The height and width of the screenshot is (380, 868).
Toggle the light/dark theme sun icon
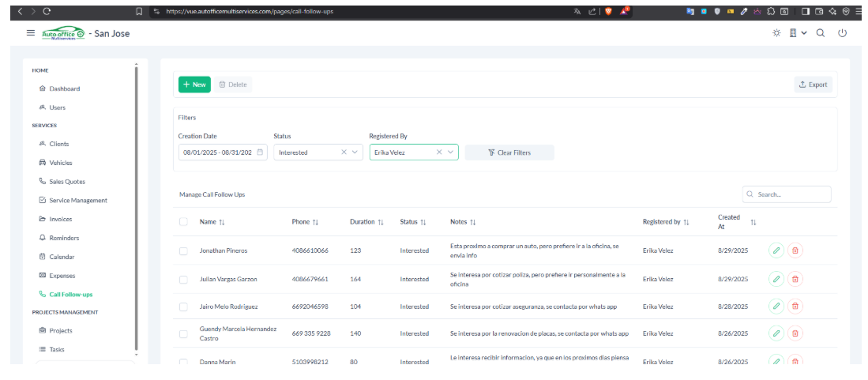pyautogui.click(x=776, y=33)
